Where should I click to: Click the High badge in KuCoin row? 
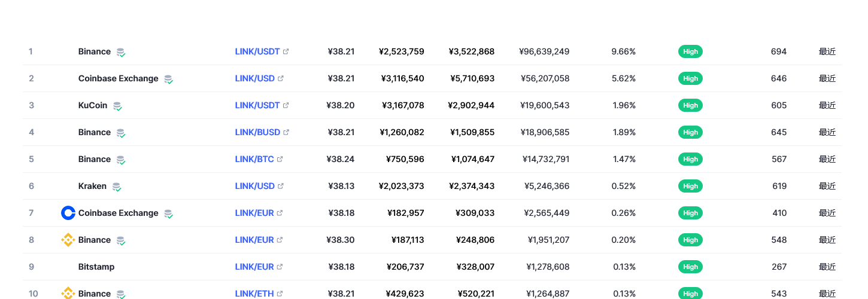click(690, 105)
